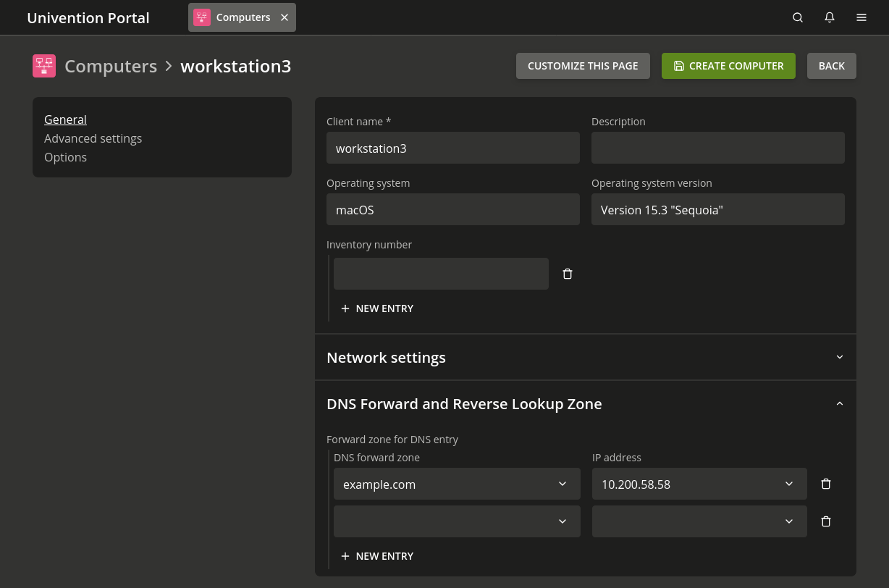The height and width of the screenshot is (588, 889).
Task: Open the notifications bell
Action: coord(830,17)
